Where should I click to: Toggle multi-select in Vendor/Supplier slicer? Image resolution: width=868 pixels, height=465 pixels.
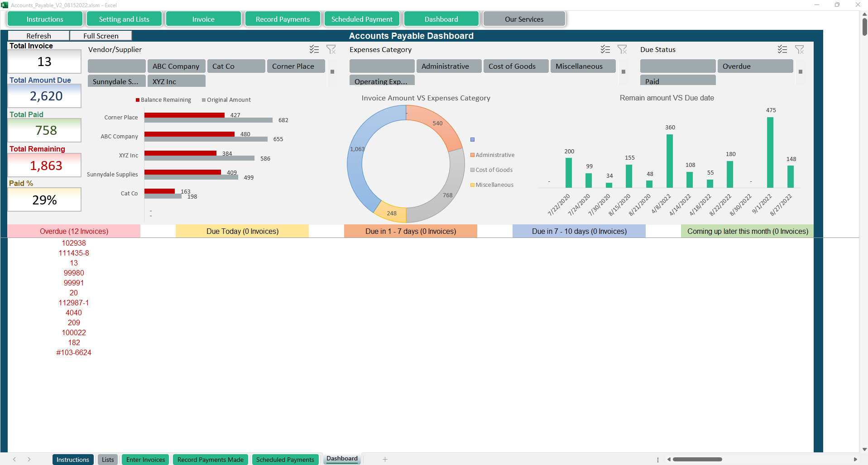coord(314,49)
